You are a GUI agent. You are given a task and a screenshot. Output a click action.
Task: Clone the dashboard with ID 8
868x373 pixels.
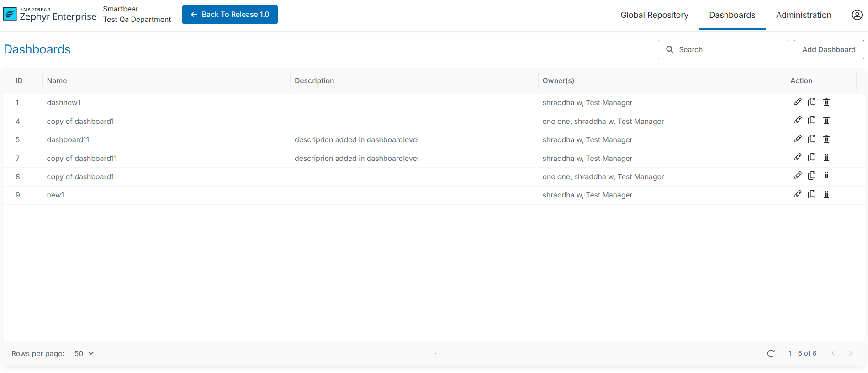[x=812, y=176]
